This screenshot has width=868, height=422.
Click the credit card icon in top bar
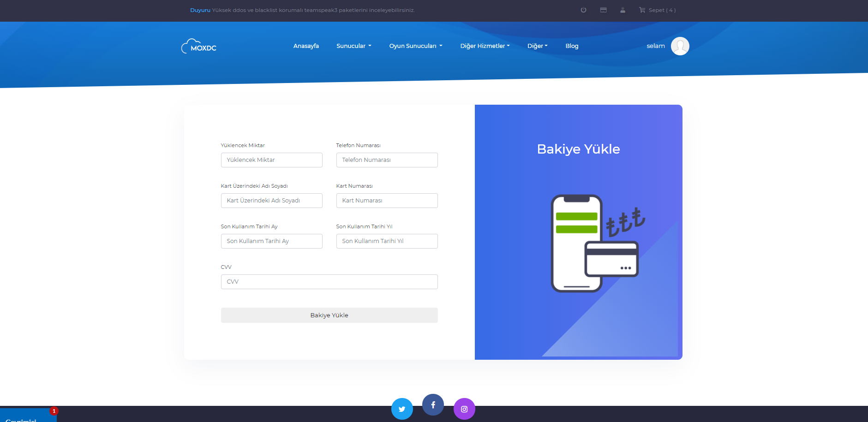[x=603, y=10]
